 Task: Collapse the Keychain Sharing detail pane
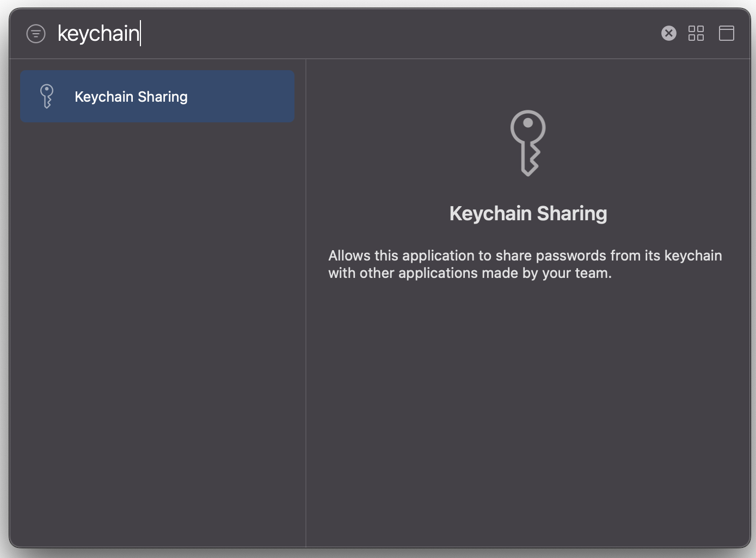[x=727, y=33]
